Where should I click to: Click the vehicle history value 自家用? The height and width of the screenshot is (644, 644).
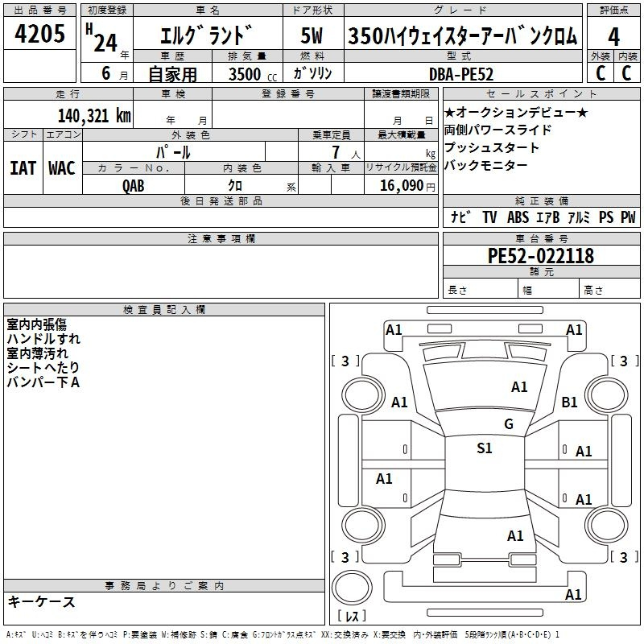point(172,74)
